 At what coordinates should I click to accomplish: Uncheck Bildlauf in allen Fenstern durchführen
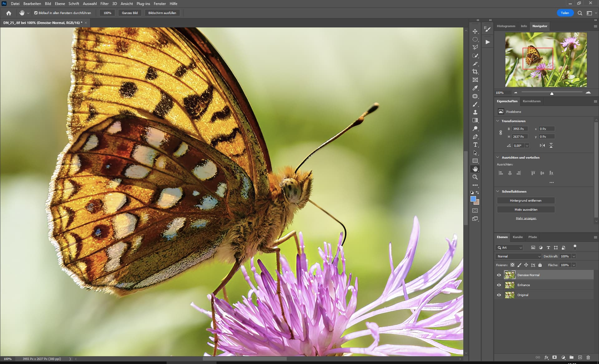[x=36, y=13]
